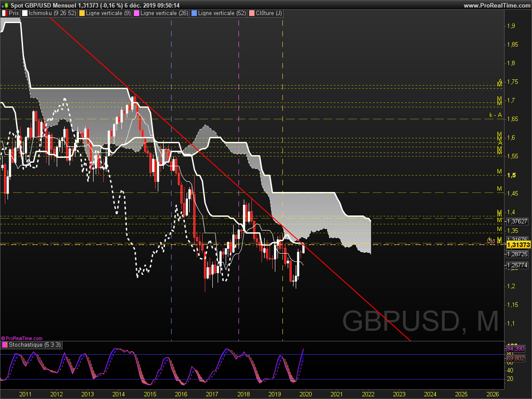Click the 2011 label on the time axis
Image resolution: width=532 pixels, height=399 pixels.
[25, 394]
